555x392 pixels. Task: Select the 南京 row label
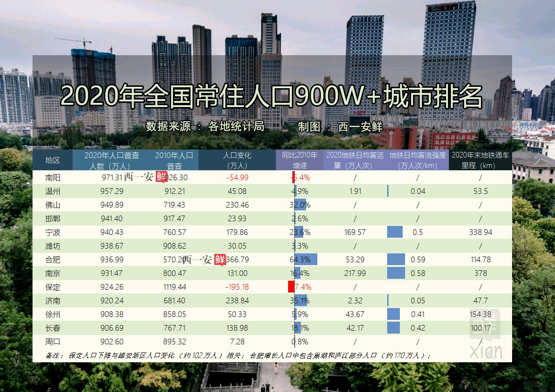pos(53,274)
